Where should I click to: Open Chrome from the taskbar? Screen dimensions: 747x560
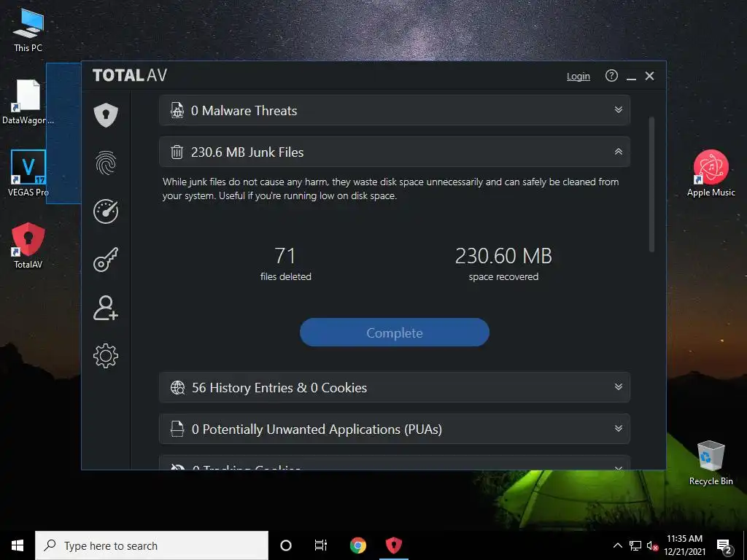pyautogui.click(x=357, y=545)
